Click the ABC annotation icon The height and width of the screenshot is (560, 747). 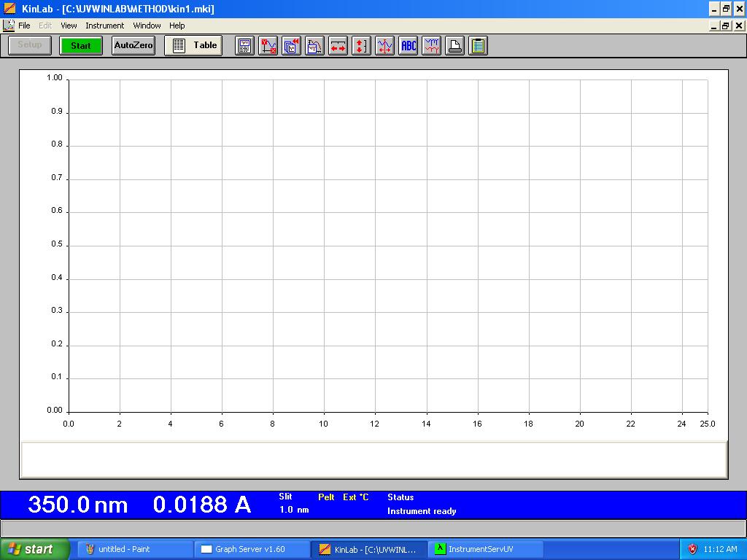tap(407, 45)
